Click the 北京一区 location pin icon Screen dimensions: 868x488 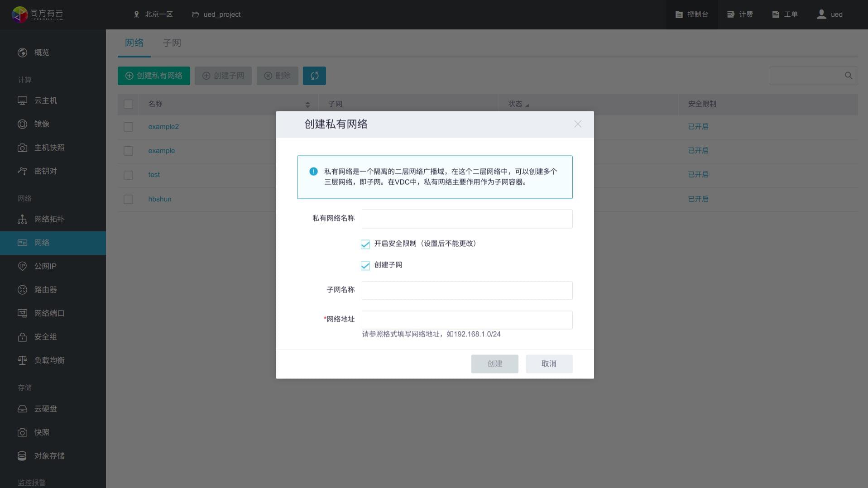coord(136,14)
